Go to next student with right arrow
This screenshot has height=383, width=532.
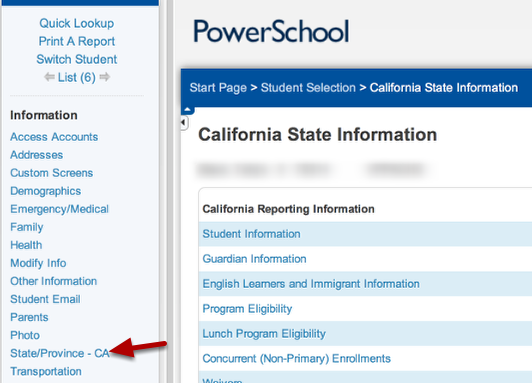(105, 77)
